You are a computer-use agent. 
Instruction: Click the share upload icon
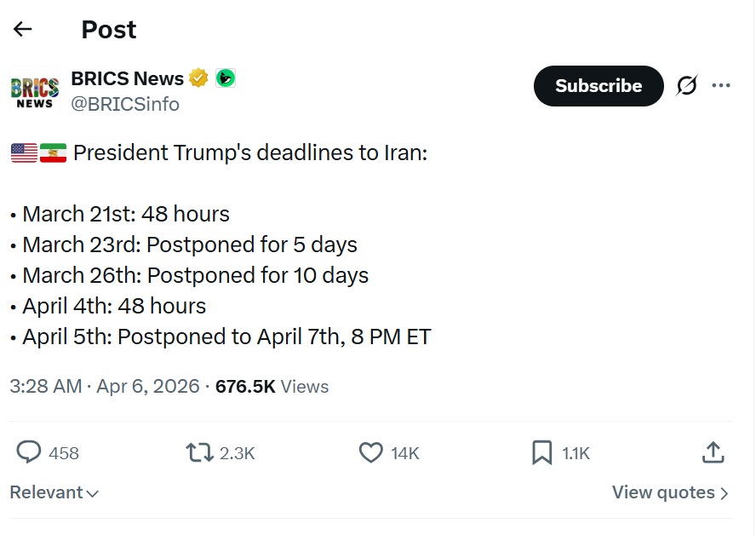pos(713,452)
